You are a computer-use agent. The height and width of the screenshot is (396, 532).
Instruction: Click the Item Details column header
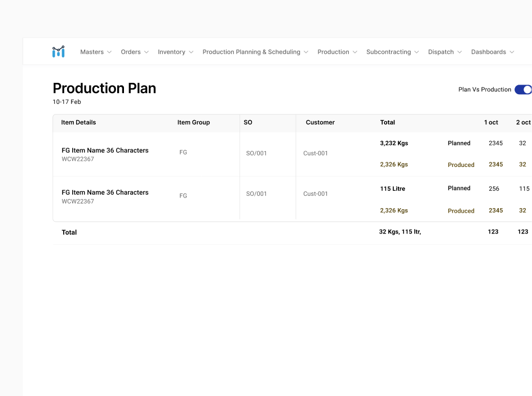pyautogui.click(x=78, y=122)
